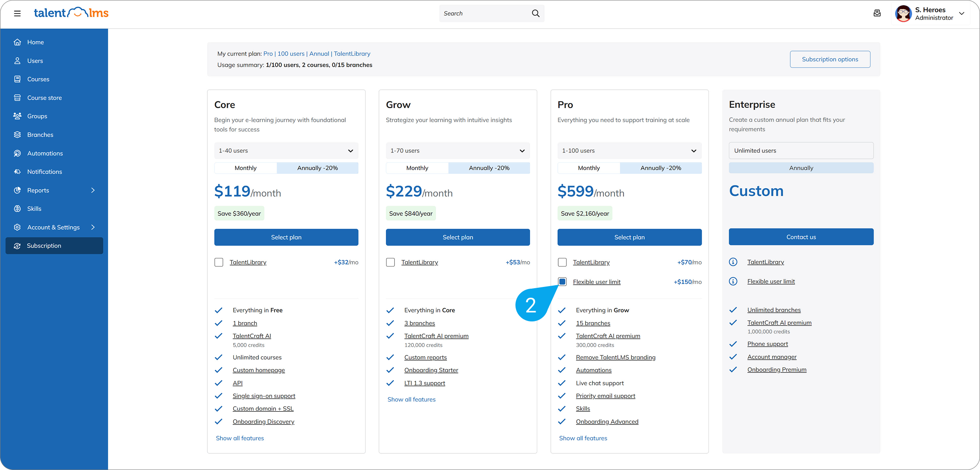This screenshot has height=470, width=980.
Task: Toggle the Flexible user limit checkbox in Pro
Action: pos(562,282)
